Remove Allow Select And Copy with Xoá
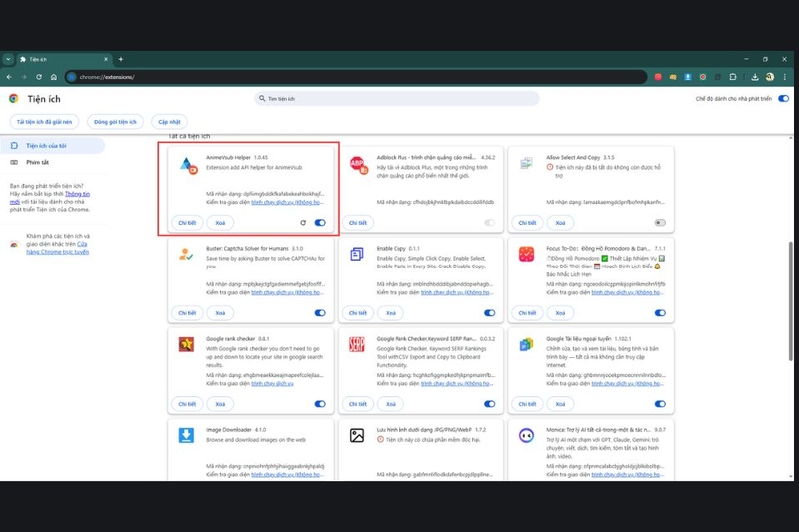This screenshot has width=799, height=532. point(560,223)
